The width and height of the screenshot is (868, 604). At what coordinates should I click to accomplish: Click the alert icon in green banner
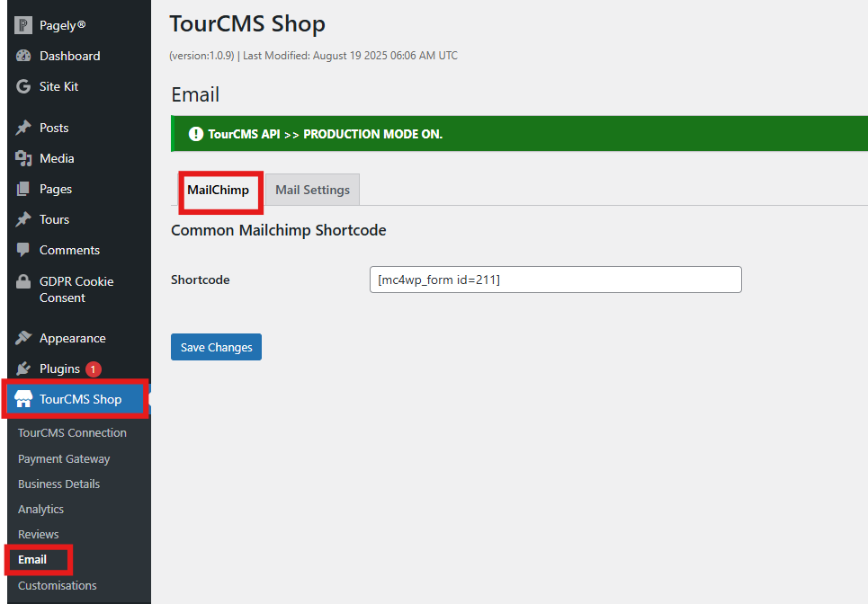click(196, 134)
